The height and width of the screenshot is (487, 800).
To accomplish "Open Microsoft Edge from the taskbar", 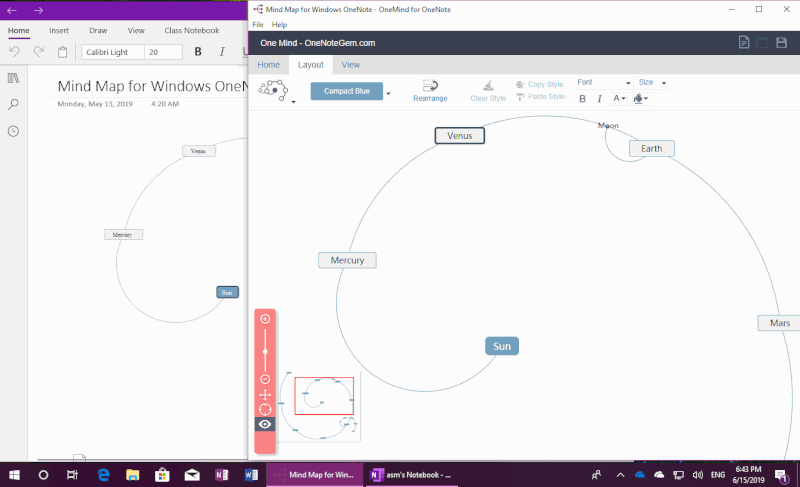I will click(x=104, y=475).
